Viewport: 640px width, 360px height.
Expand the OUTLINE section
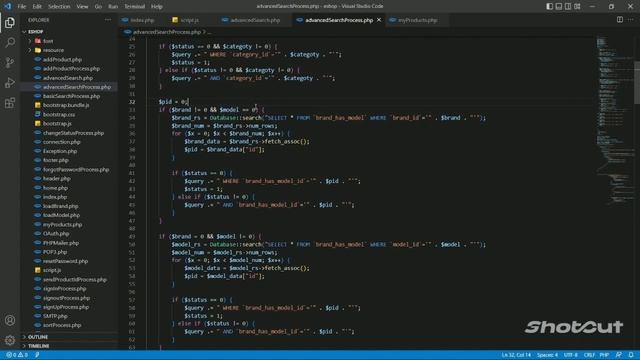(x=38, y=337)
